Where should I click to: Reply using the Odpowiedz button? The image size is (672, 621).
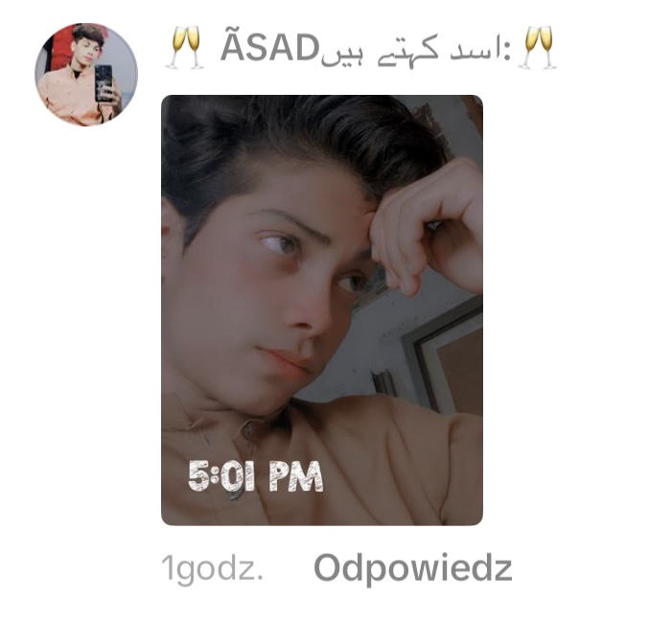[x=413, y=568]
